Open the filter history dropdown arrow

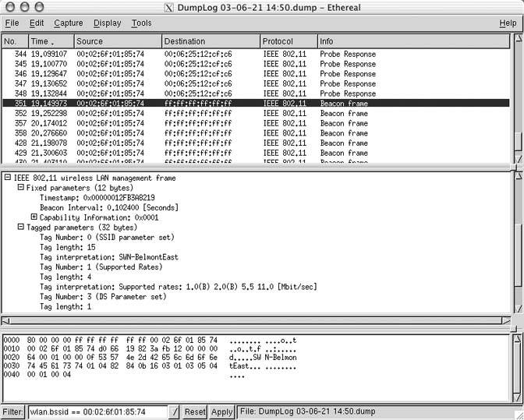point(175,411)
